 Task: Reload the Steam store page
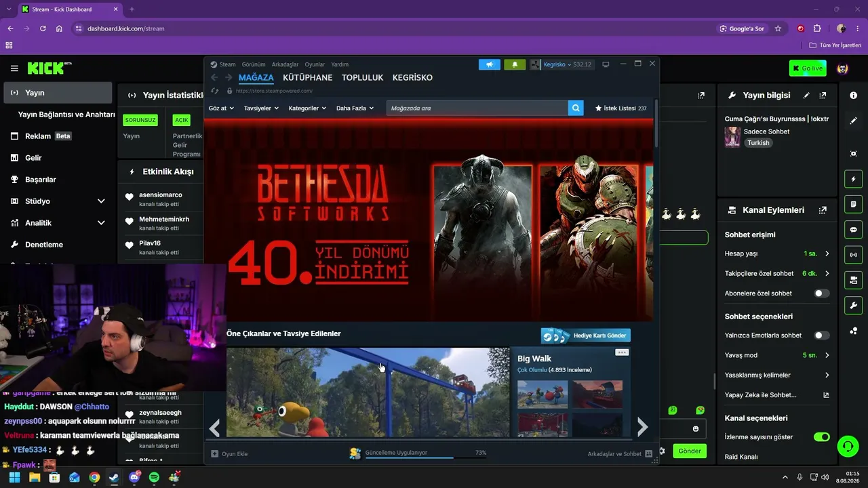pyautogui.click(x=214, y=91)
